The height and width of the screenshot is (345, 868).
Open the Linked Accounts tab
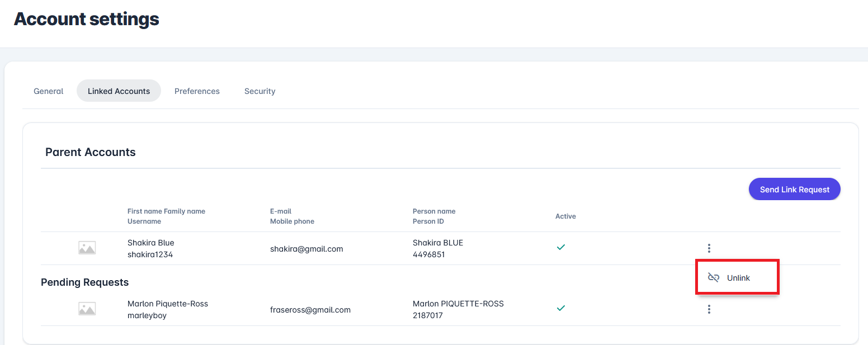(x=119, y=91)
